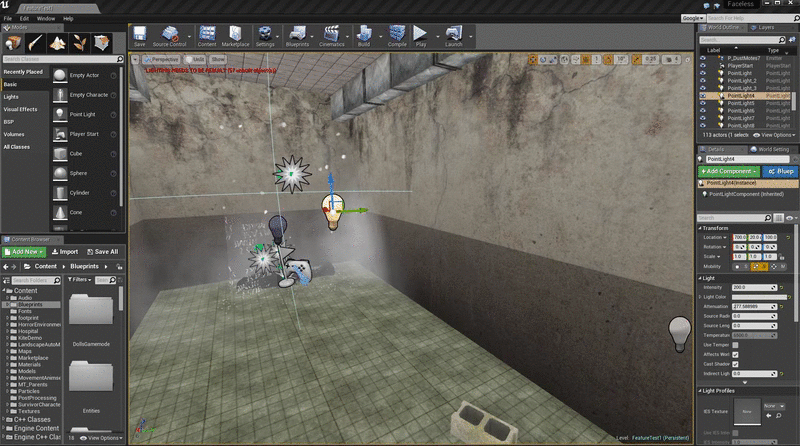The image size is (800, 446).
Task: Click the Player Start class icon
Action: (x=60, y=134)
